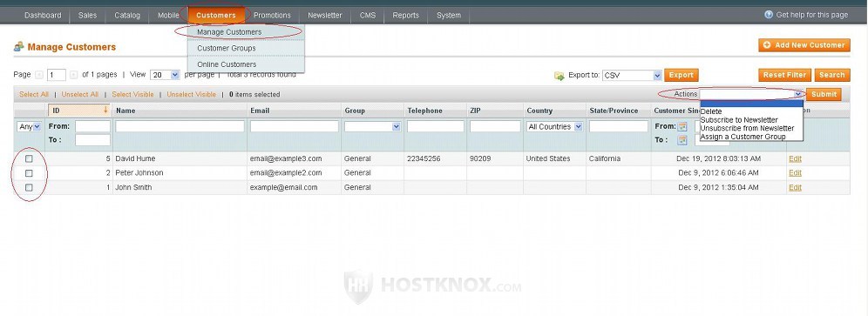Click the ID sort arrow

pyautogui.click(x=105, y=111)
